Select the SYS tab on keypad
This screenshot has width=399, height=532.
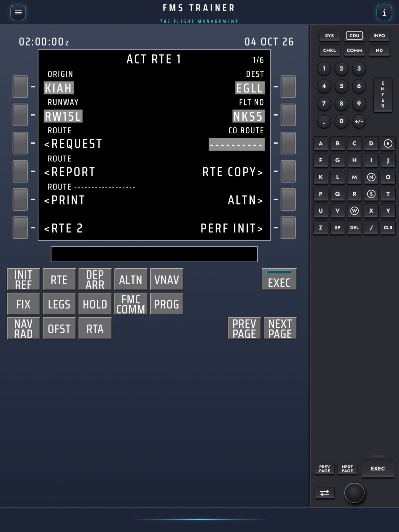[329, 36]
